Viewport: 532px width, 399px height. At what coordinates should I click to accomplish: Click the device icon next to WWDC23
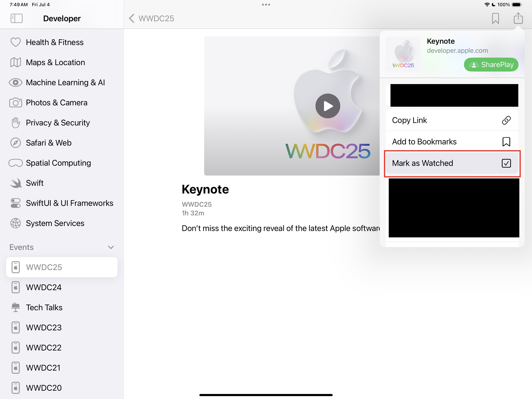[16, 327]
